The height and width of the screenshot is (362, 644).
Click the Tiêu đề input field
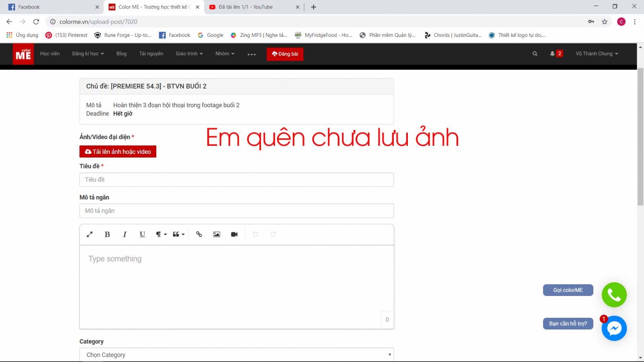[237, 180]
